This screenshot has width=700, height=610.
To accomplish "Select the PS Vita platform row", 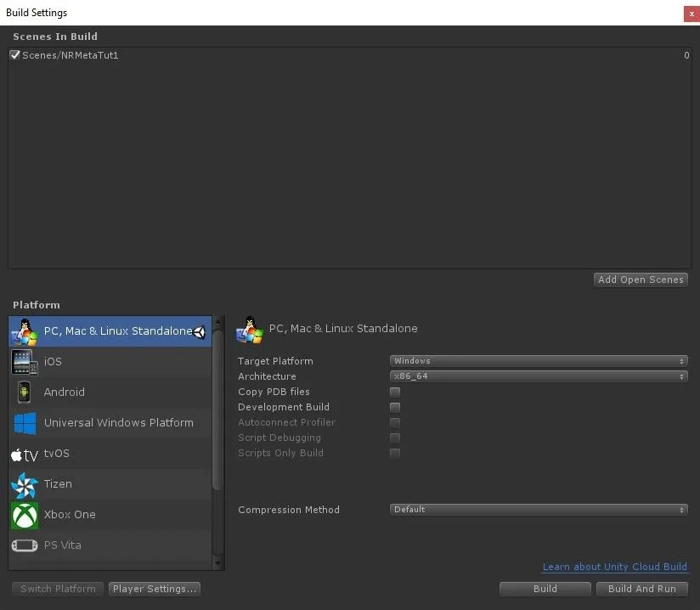I will [110, 545].
